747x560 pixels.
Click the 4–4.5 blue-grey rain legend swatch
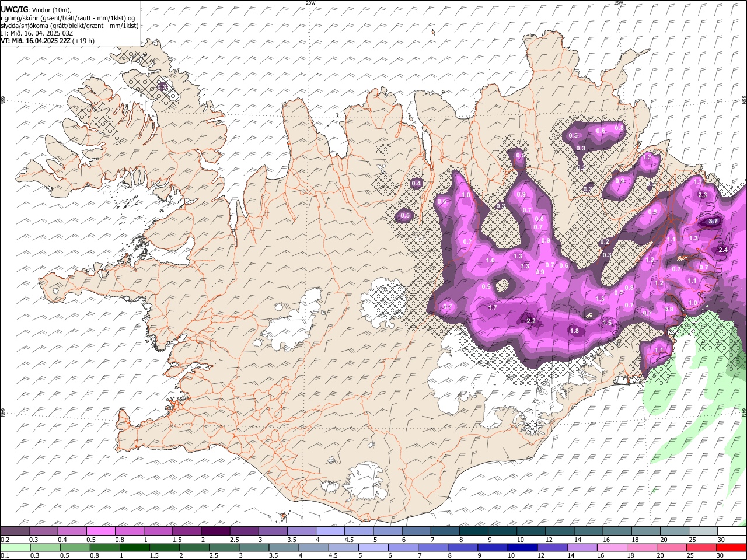[x=314, y=547]
